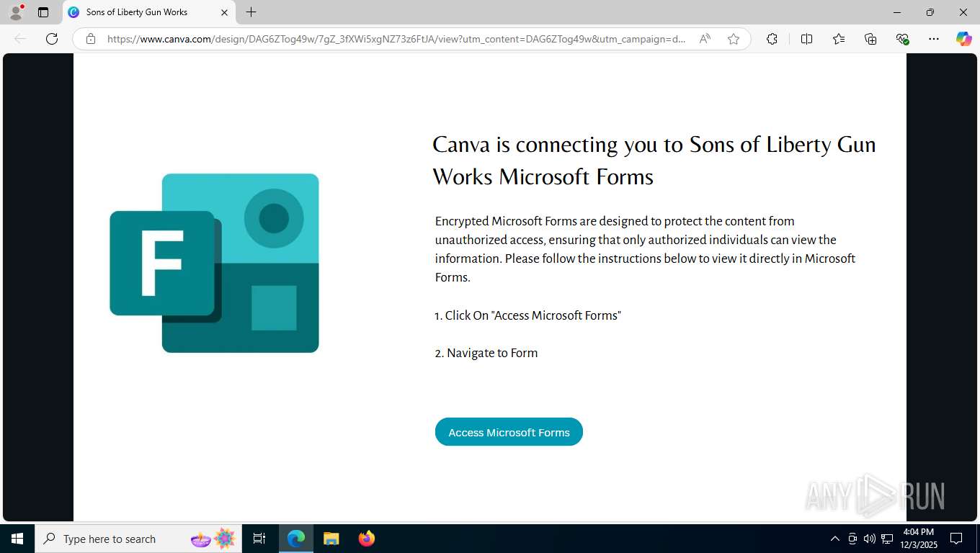Go back to the previous page
This screenshot has width=980, height=553.
point(20,39)
